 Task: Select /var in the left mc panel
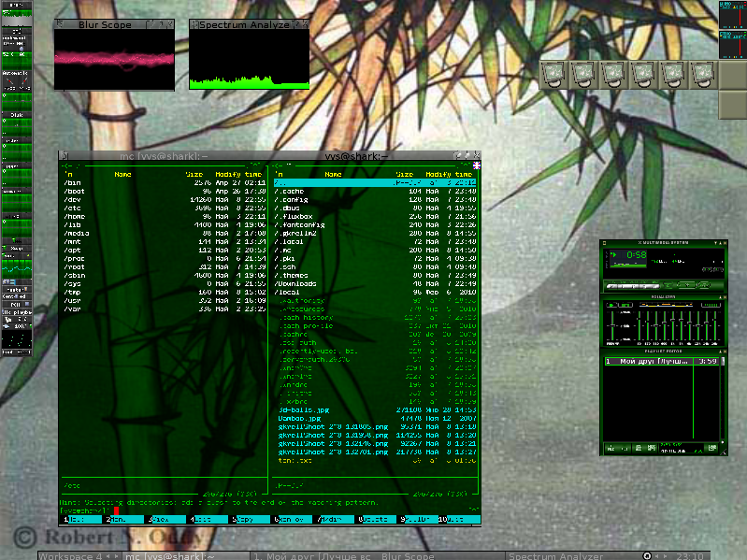point(165,309)
